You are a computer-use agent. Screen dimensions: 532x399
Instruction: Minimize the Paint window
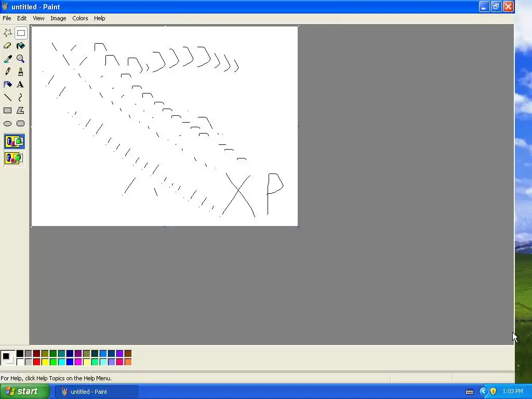484,6
